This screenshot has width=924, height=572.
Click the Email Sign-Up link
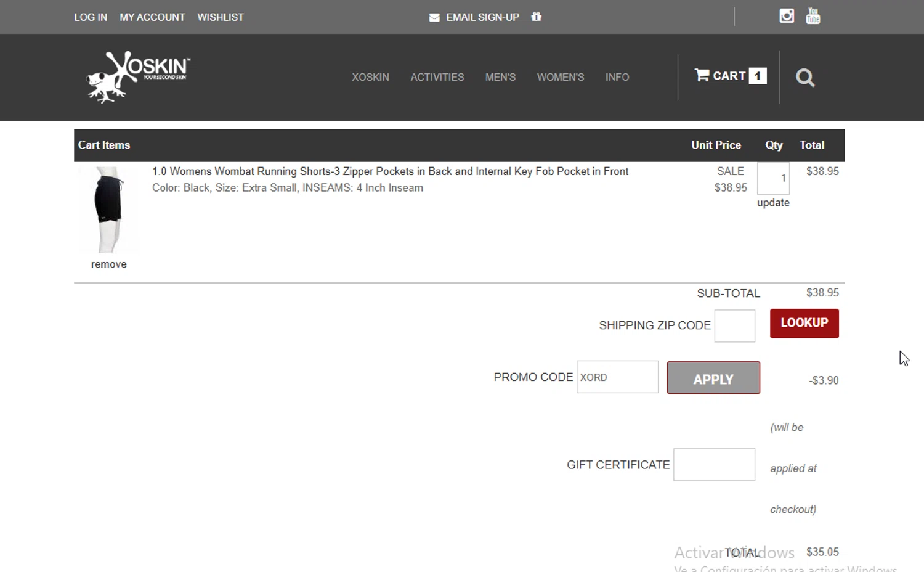click(482, 17)
